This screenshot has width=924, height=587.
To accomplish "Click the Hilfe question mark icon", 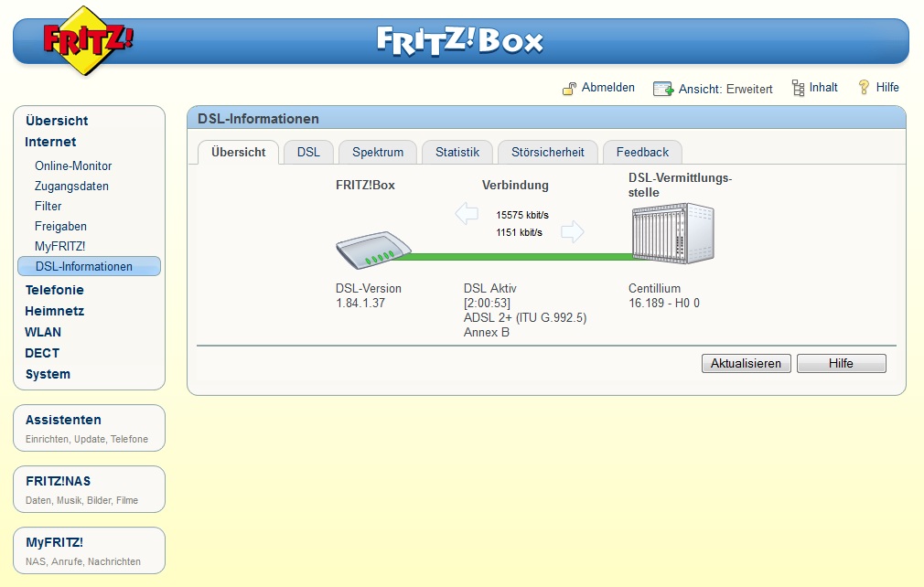I will pos(864,88).
